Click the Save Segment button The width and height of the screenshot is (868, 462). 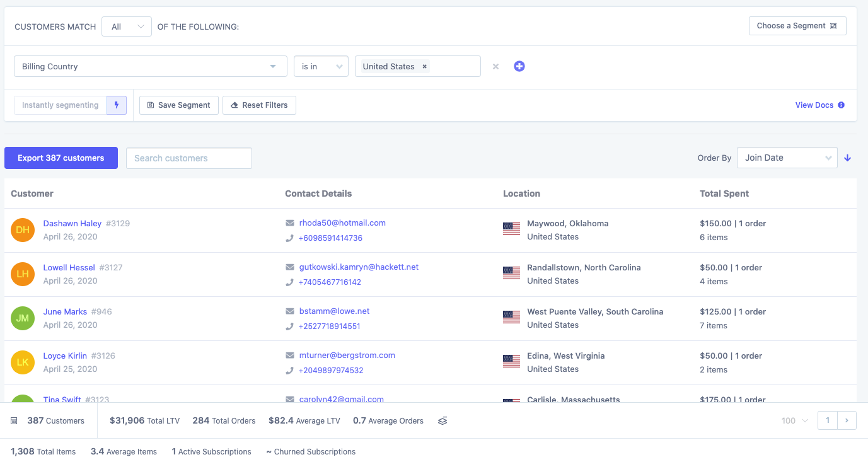179,105
